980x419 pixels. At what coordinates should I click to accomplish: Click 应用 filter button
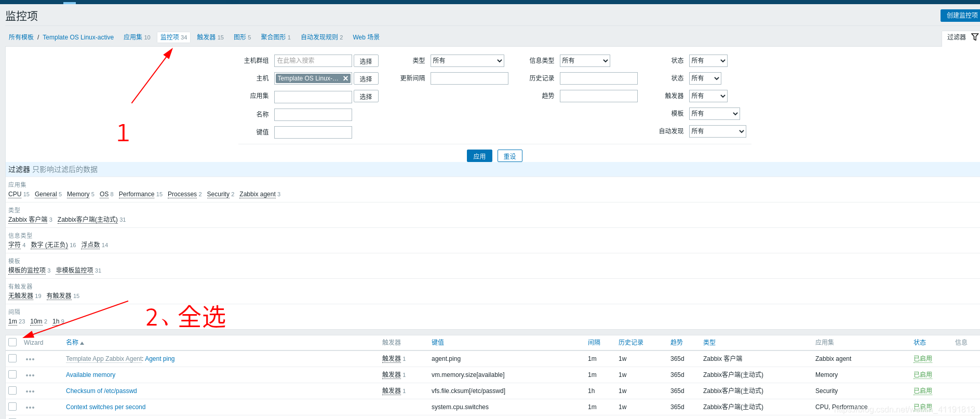479,156
